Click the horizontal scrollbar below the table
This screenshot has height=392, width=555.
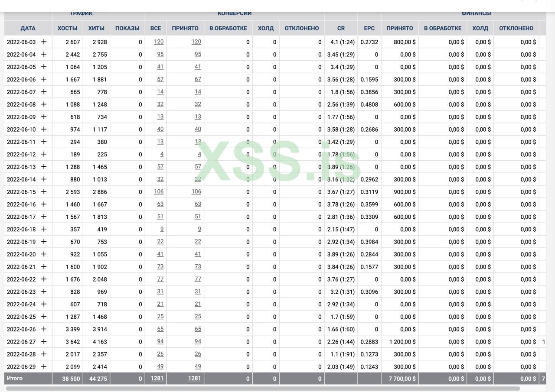pyautogui.click(x=263, y=389)
